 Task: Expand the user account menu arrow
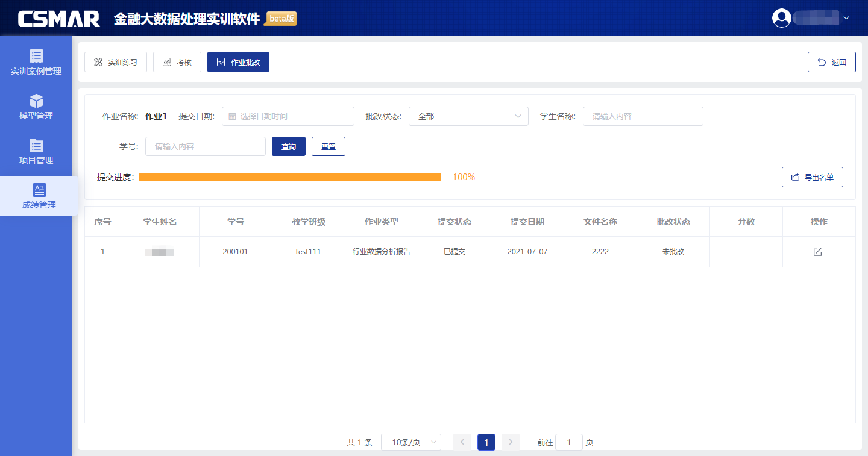[846, 18]
